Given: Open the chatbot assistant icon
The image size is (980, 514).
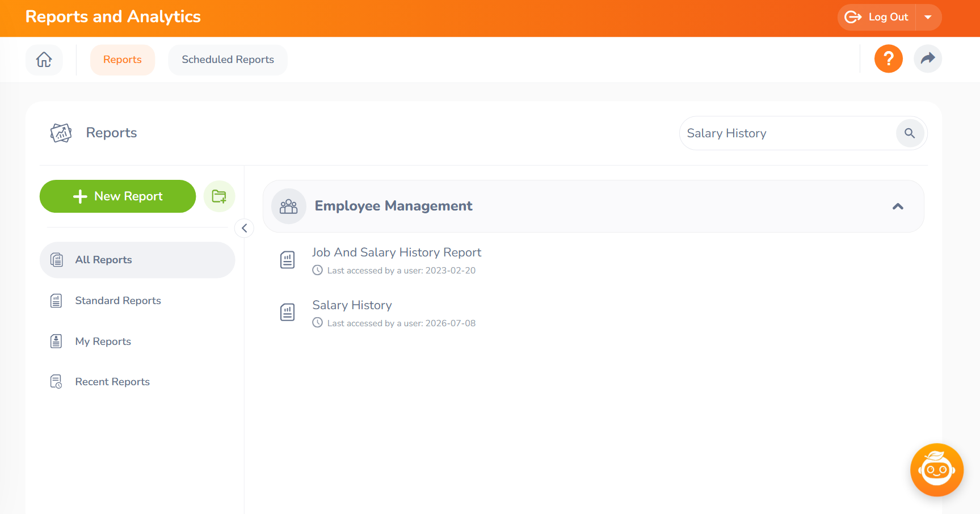Looking at the screenshot, I should (937, 470).
